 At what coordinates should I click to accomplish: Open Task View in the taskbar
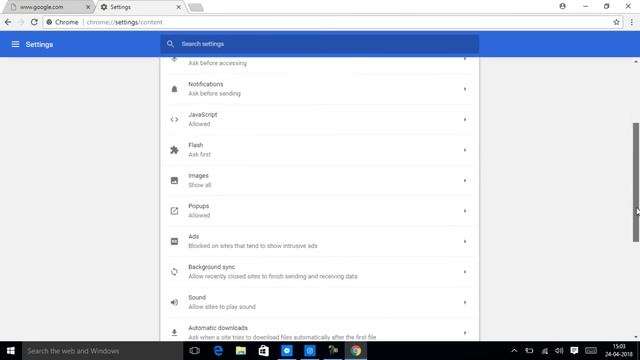click(195, 351)
